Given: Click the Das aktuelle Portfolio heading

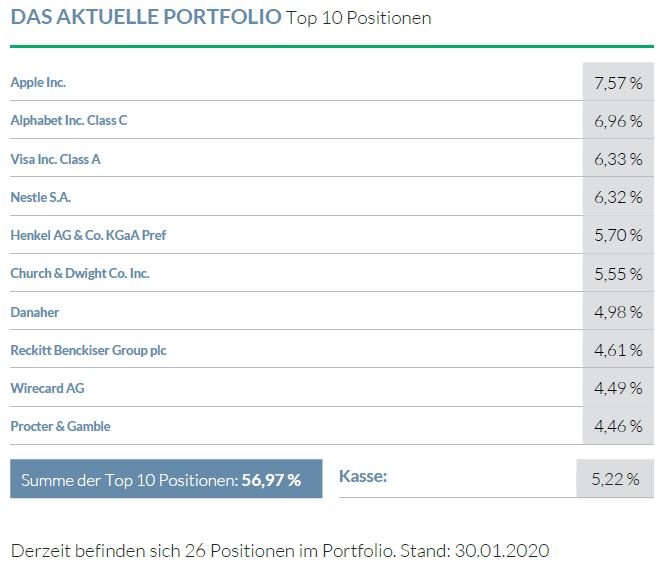Looking at the screenshot, I should click(x=145, y=18).
